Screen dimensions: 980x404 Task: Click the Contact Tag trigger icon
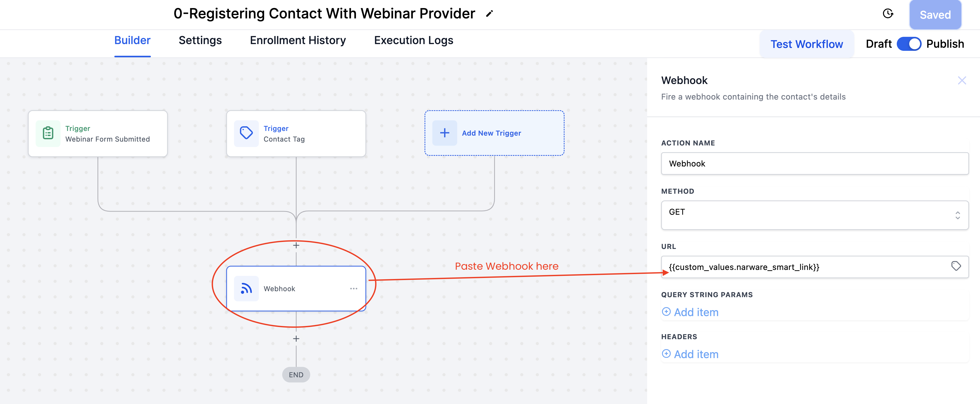click(246, 133)
